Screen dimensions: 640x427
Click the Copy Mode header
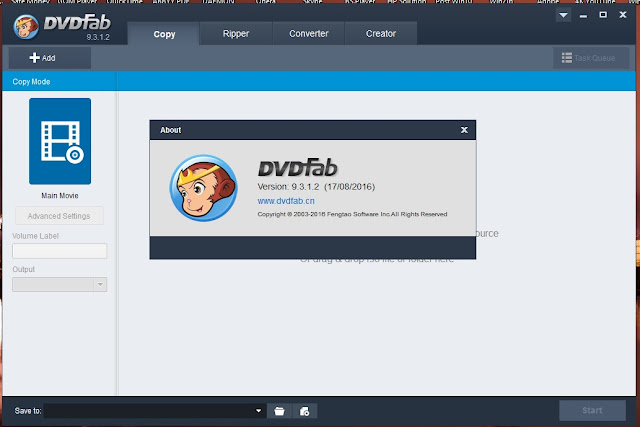coord(31,82)
